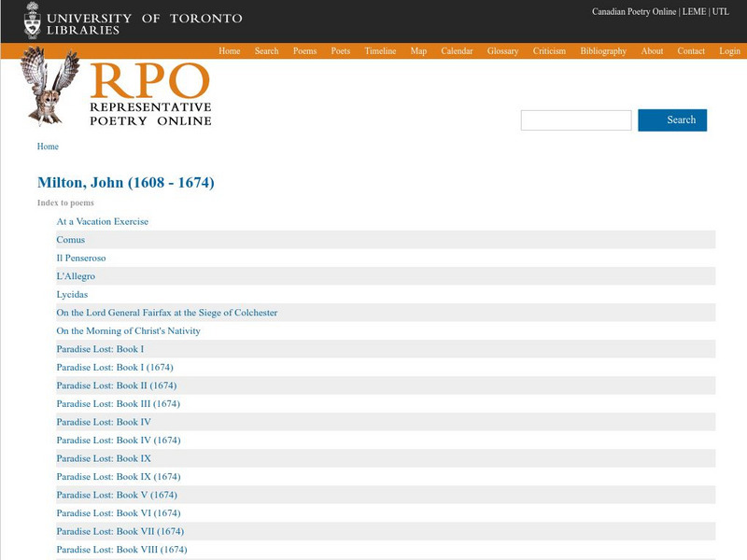
Task: Open the Contact menu item
Action: coord(691,51)
